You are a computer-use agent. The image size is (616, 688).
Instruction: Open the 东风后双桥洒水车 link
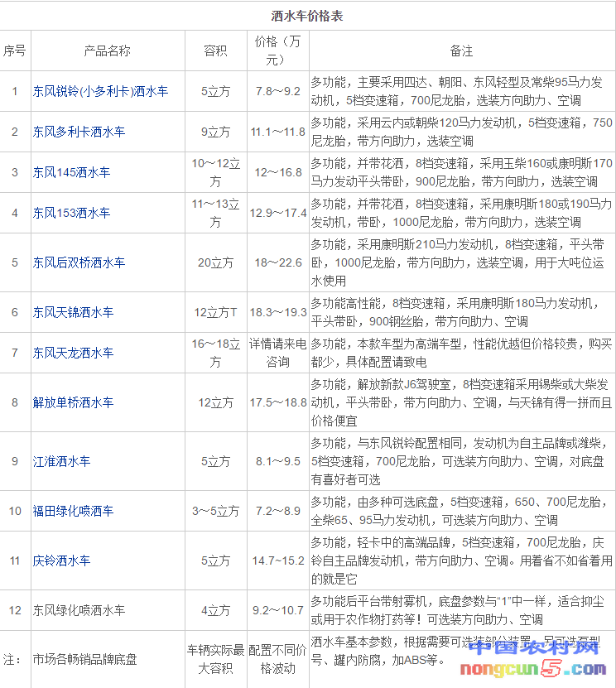point(79,262)
